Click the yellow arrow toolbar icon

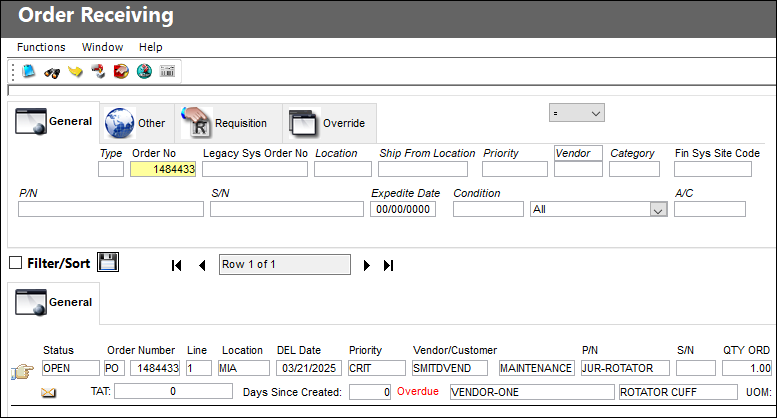pos(75,72)
